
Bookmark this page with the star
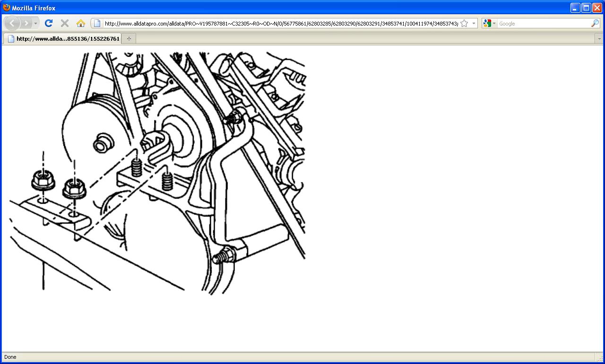(x=464, y=23)
